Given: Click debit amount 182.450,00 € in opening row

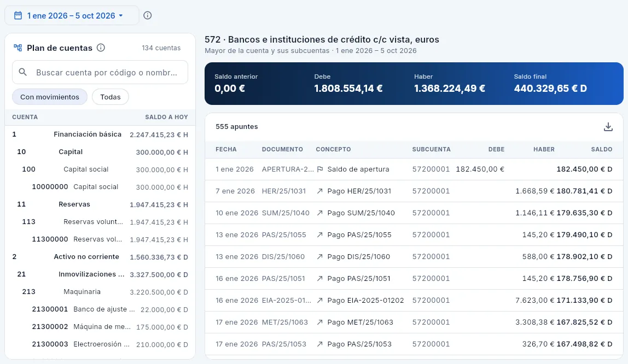Looking at the screenshot, I should pos(480,169).
